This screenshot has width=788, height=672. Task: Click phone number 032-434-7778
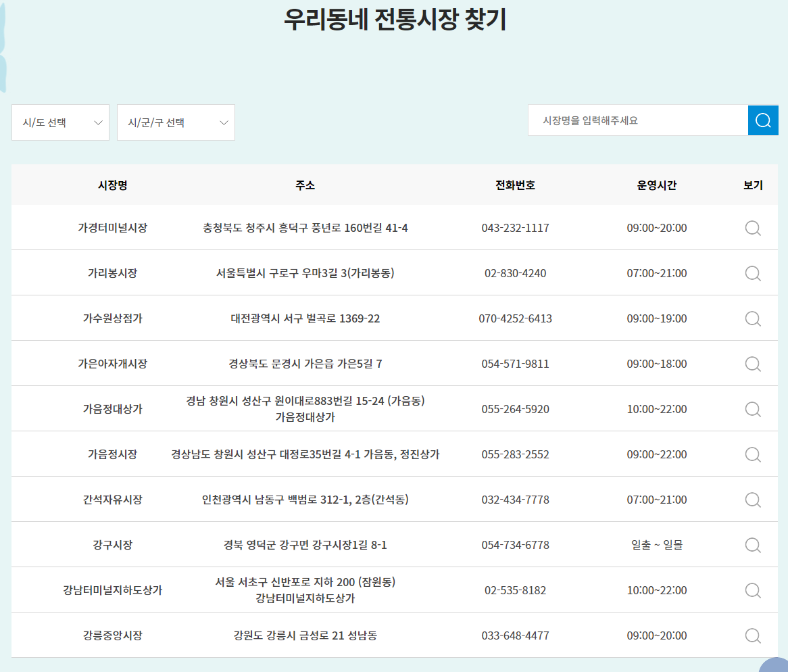pos(515,499)
